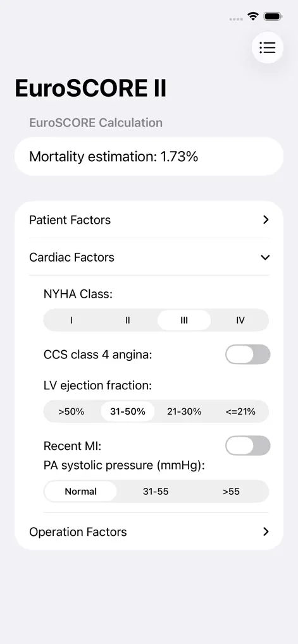The height and width of the screenshot is (644, 298).
Task: Tap the battery status icon
Action: (273, 17)
